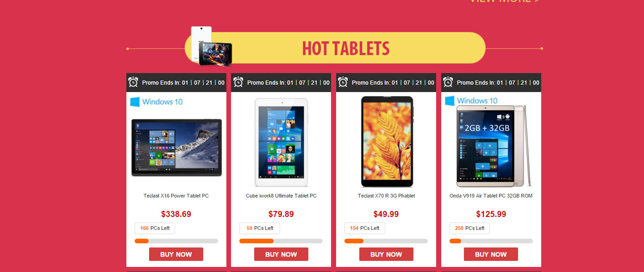Screen dimensions: 644x272
Task: Click Windows 10 logo on Onda V919 card
Action: pyautogui.click(x=471, y=100)
